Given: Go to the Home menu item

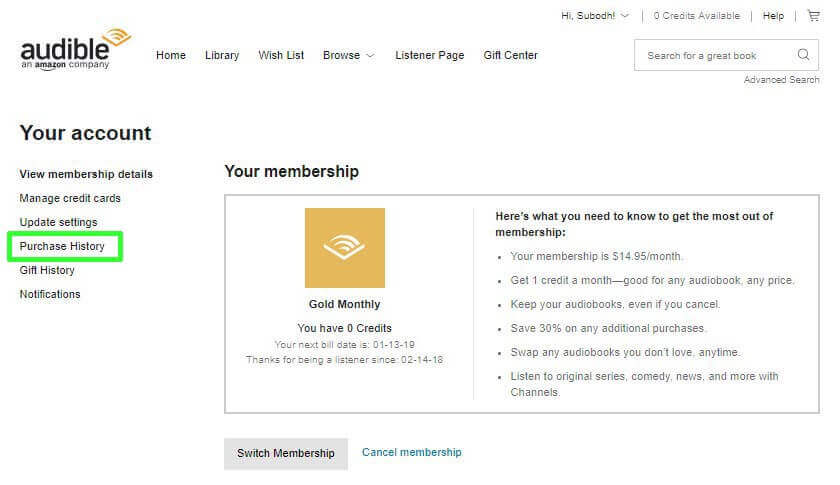Looking at the screenshot, I should tap(171, 55).
